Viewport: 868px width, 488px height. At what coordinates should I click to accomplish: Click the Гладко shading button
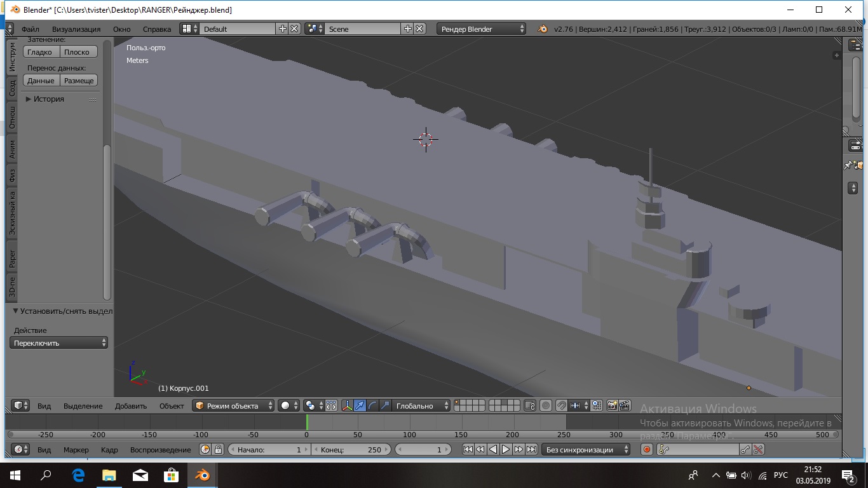(x=40, y=52)
